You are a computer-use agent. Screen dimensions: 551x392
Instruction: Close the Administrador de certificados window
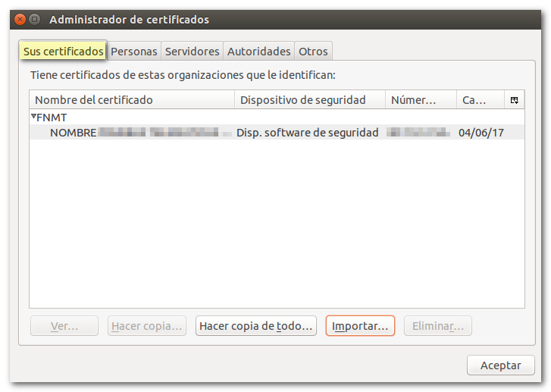pyautogui.click(x=20, y=19)
